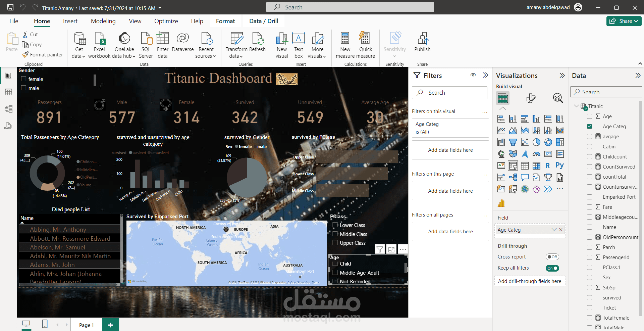Screen dimensions: 644x331
Task: Check the female gender slicer box
Action: tap(23, 79)
